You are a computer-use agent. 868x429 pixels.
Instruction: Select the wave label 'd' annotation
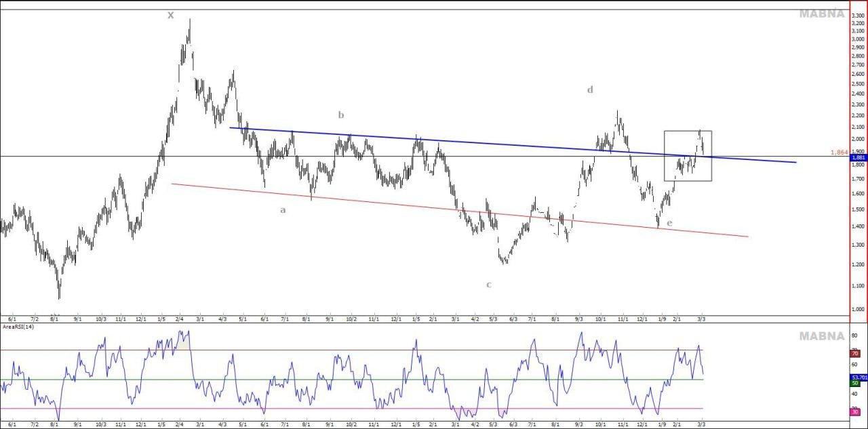[x=590, y=89]
